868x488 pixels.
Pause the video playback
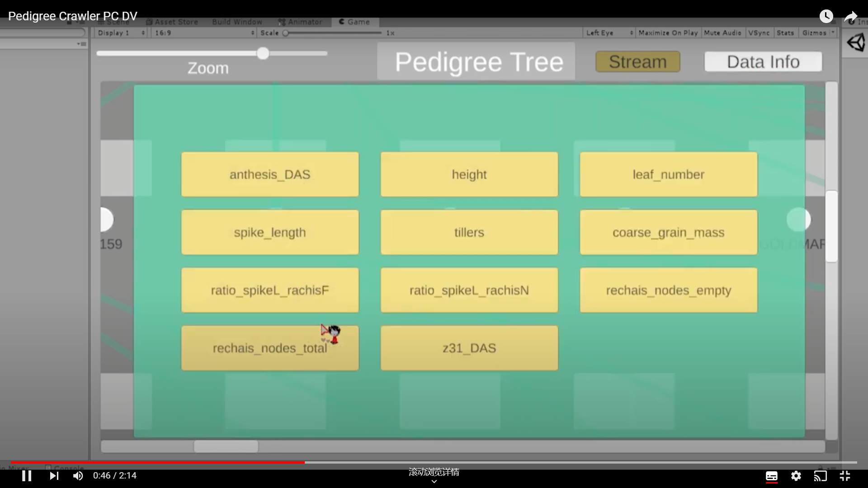27,476
